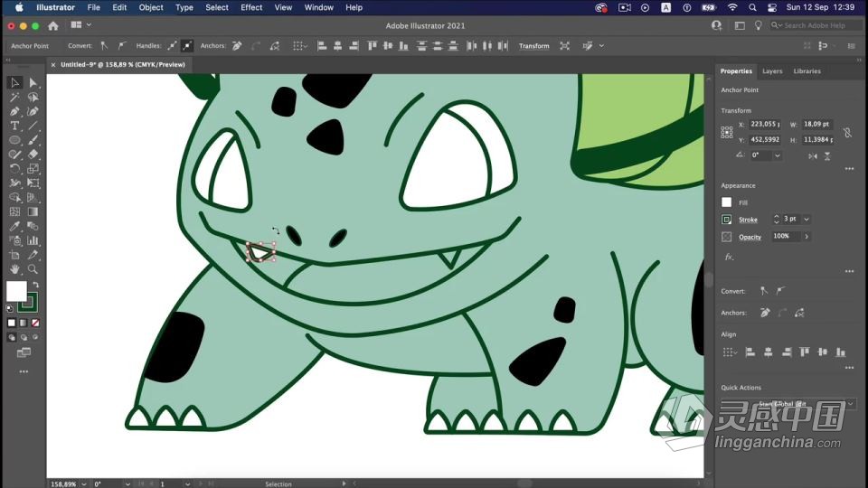Select the Pen tool
This screenshot has height=488, width=868.
(x=15, y=112)
